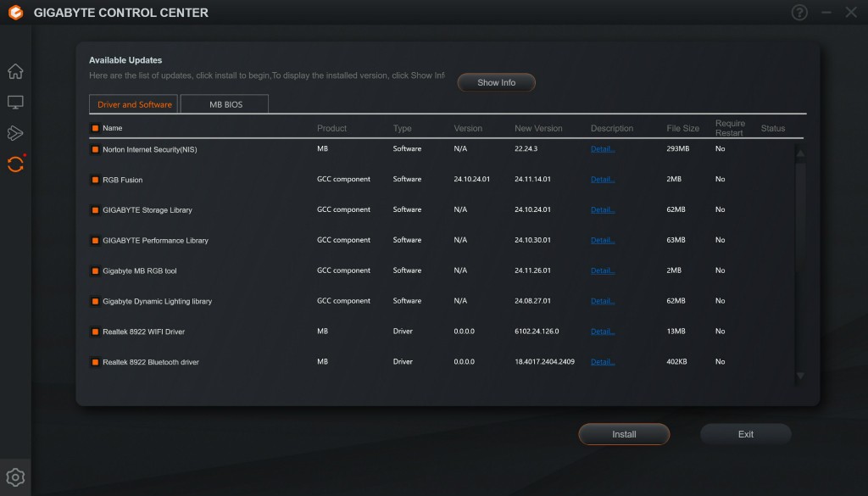Click the Gigabyte Control Center logo
The image size is (868, 496).
coord(15,13)
